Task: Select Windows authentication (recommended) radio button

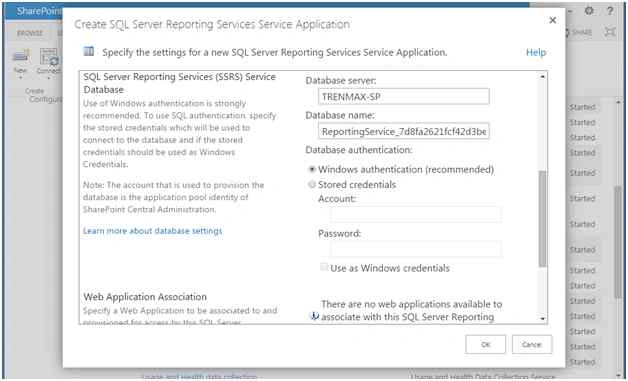Action: pyautogui.click(x=312, y=169)
